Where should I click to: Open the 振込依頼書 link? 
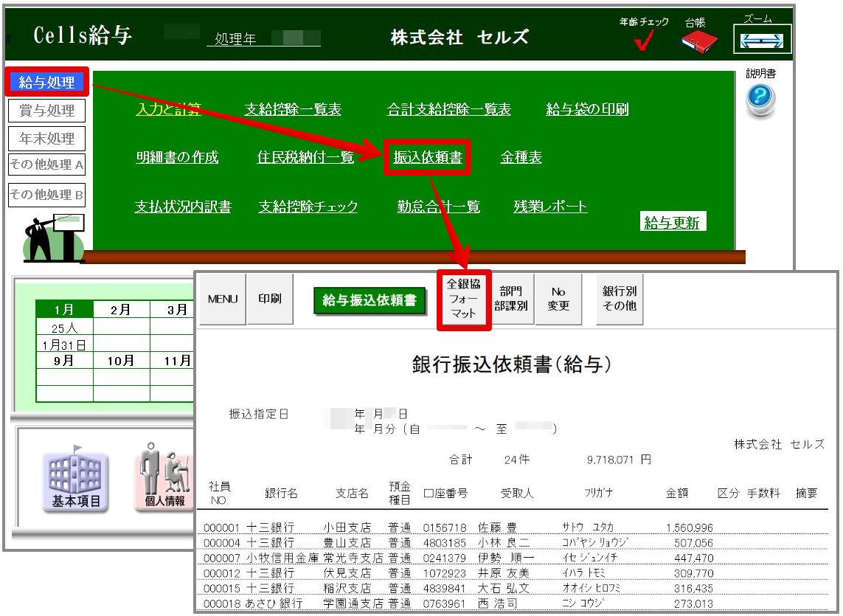coord(427,157)
